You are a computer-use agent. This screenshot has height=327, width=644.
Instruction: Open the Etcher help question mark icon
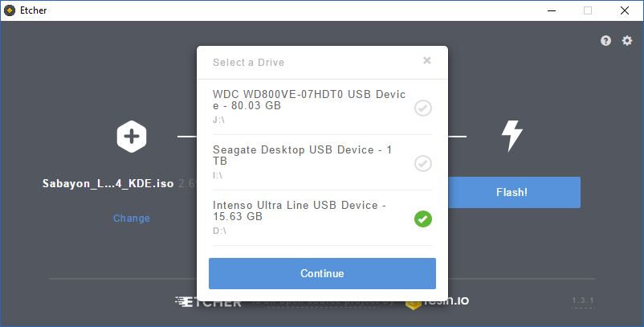tap(606, 40)
